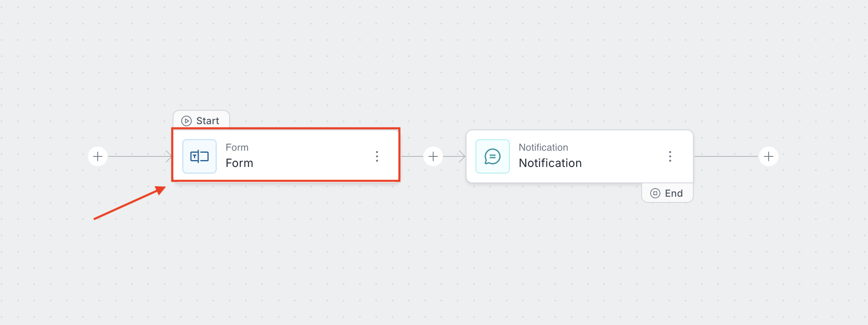This screenshot has height=325, width=868.
Task: Select the Notification node by its bold title
Action: [x=550, y=163]
